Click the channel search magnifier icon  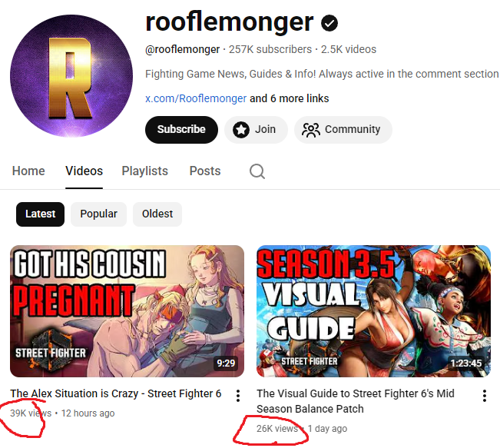(x=257, y=171)
